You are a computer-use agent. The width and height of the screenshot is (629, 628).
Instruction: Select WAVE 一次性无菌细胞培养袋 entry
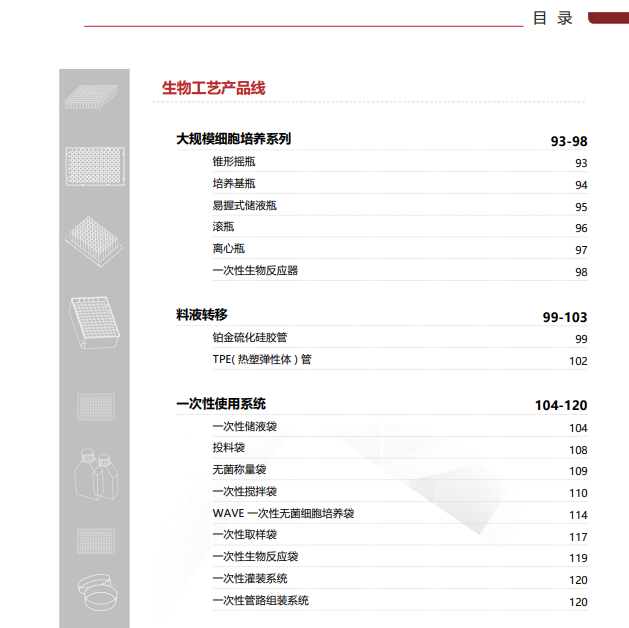click(283, 514)
